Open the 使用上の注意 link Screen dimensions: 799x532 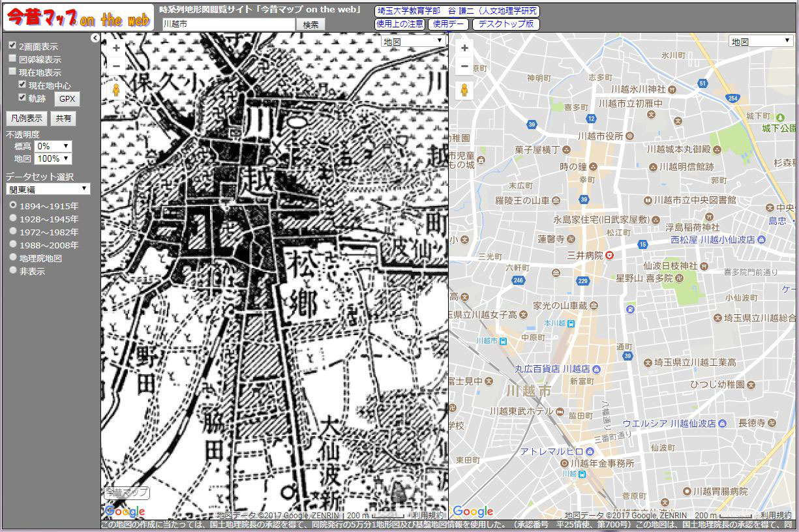[x=400, y=24]
